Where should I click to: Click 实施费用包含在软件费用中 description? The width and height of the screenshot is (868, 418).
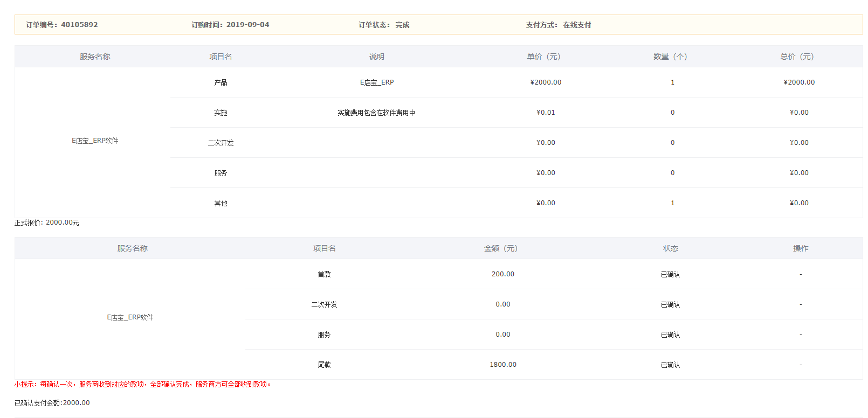tap(376, 113)
